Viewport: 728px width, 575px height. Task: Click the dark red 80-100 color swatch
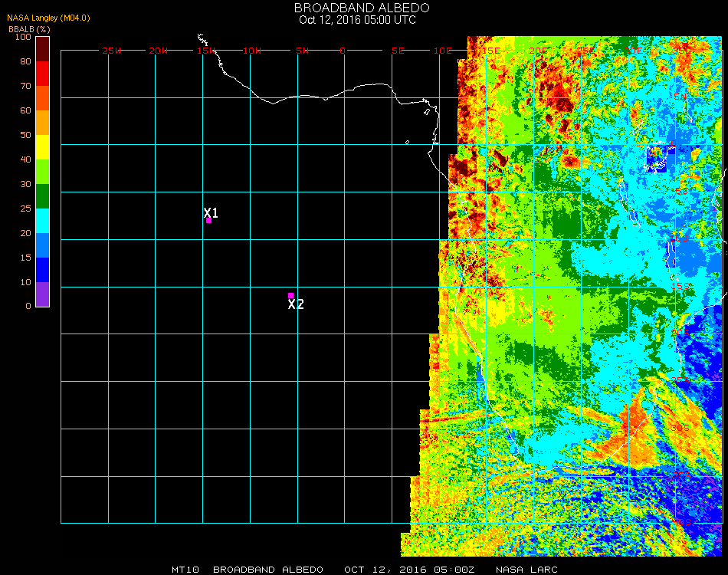coord(43,49)
